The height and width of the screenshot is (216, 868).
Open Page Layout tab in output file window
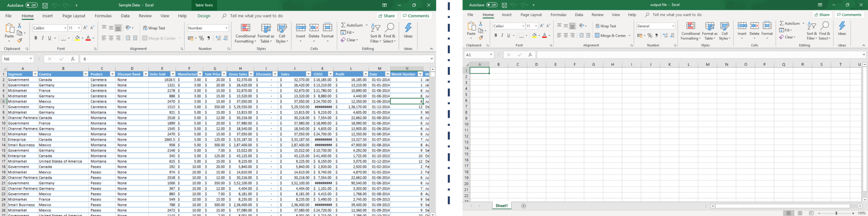click(531, 15)
